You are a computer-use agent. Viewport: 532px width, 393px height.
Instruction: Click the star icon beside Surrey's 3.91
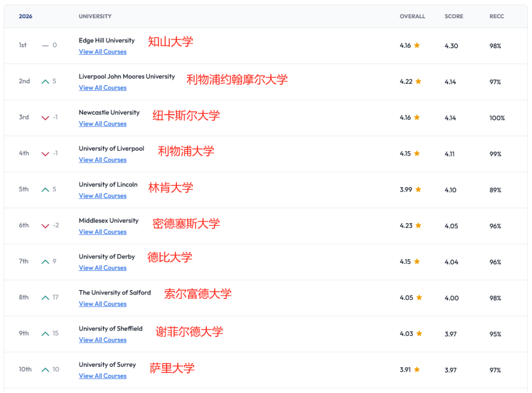coord(417,369)
